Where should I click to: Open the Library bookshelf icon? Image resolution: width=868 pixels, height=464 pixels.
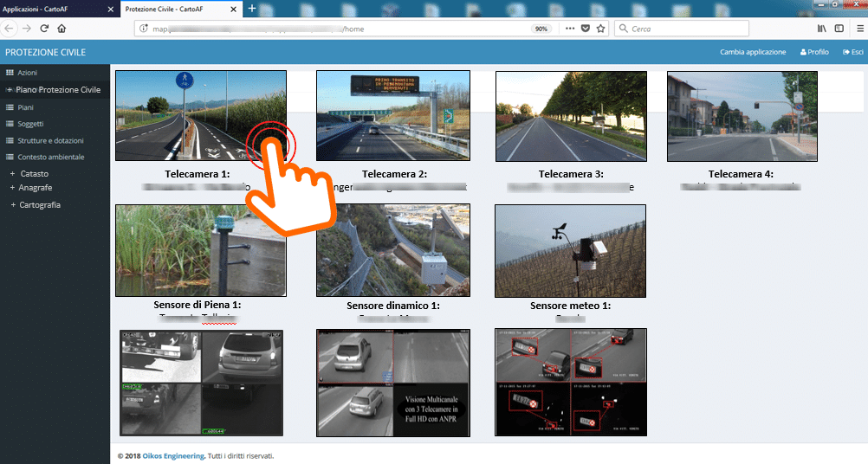(822, 29)
